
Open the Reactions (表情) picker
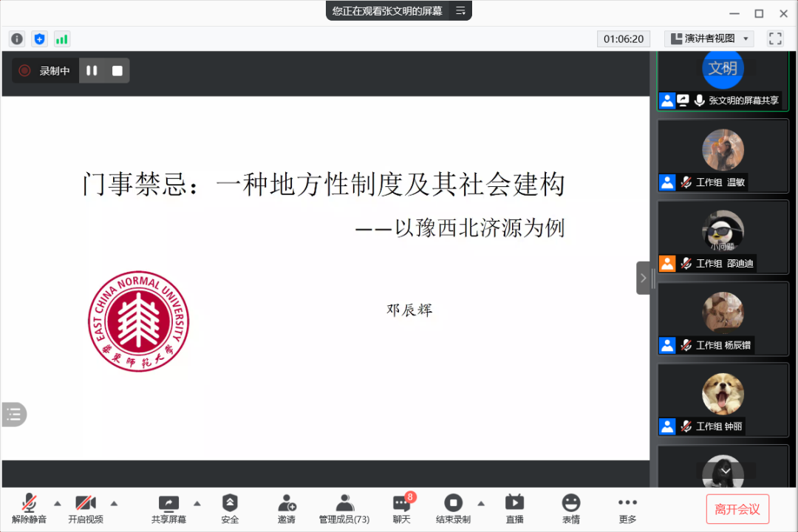click(x=571, y=508)
